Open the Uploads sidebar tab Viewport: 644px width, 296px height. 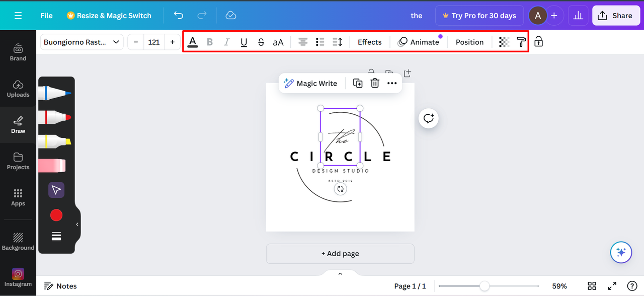18,89
